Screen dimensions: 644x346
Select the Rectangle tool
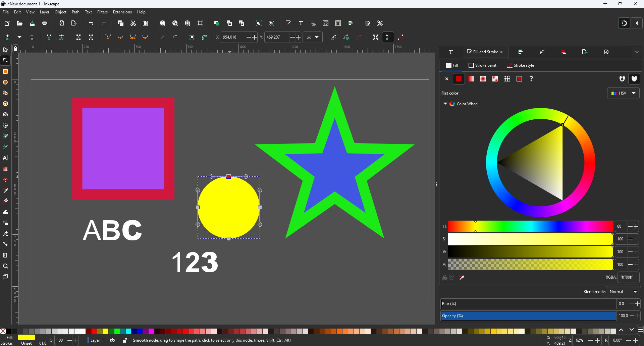coord(5,71)
